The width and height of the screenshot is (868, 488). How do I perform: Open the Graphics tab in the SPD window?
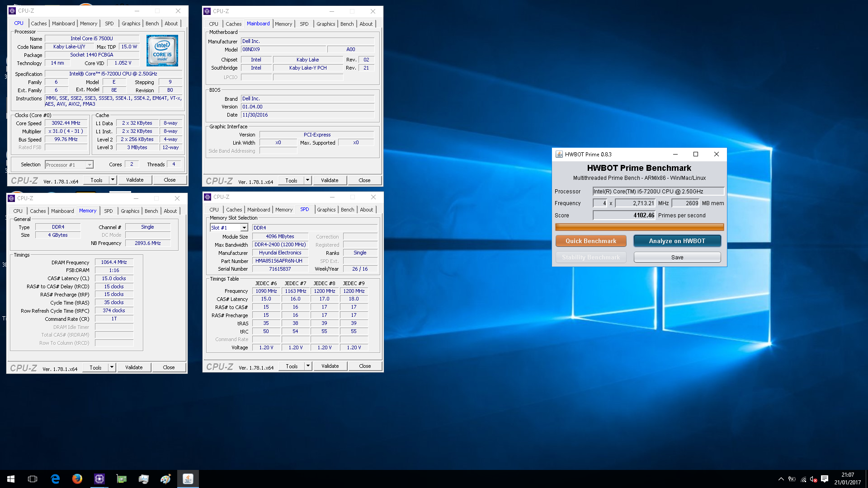[326, 210]
